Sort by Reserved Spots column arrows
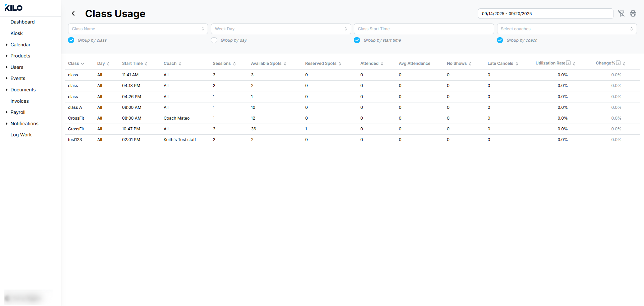 coord(340,64)
